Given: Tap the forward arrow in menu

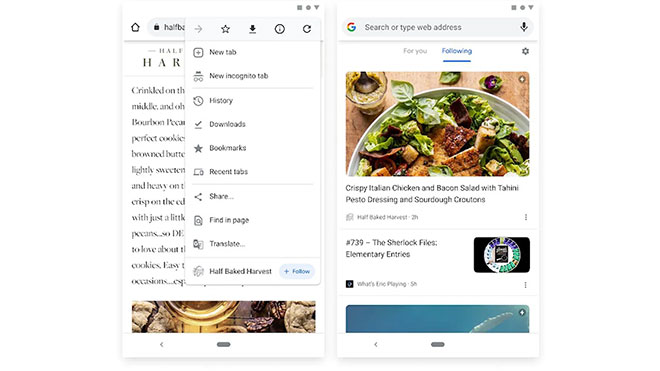Looking at the screenshot, I should coord(198,29).
